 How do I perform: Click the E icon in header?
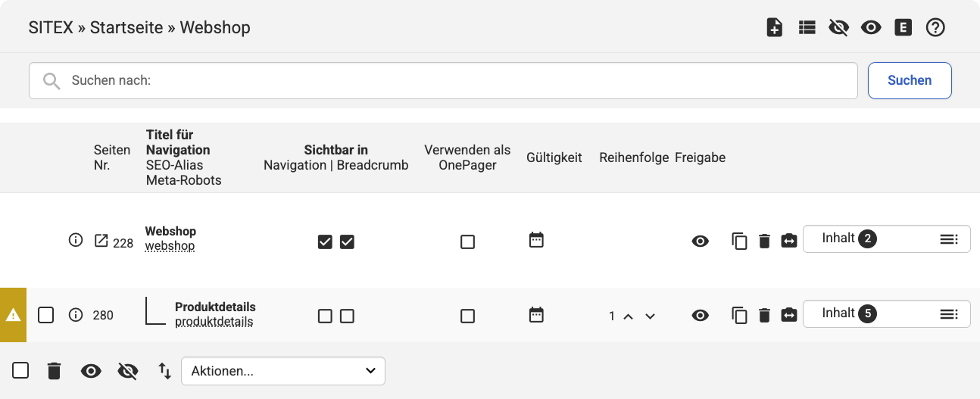pos(903,28)
